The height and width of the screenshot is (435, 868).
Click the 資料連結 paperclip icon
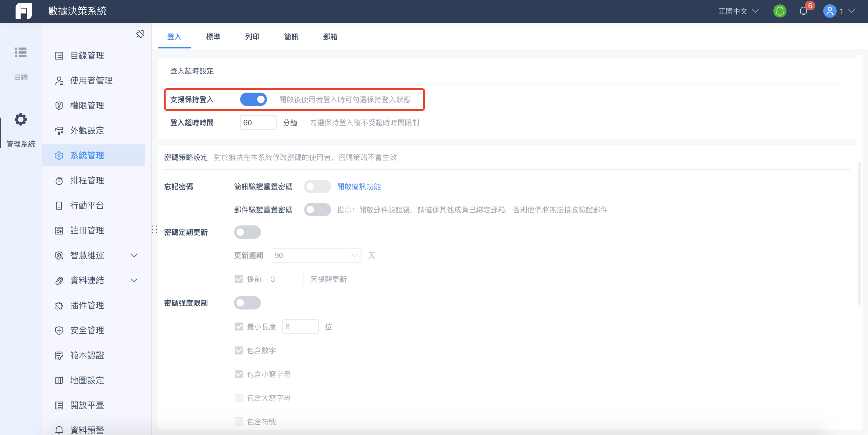[59, 281]
